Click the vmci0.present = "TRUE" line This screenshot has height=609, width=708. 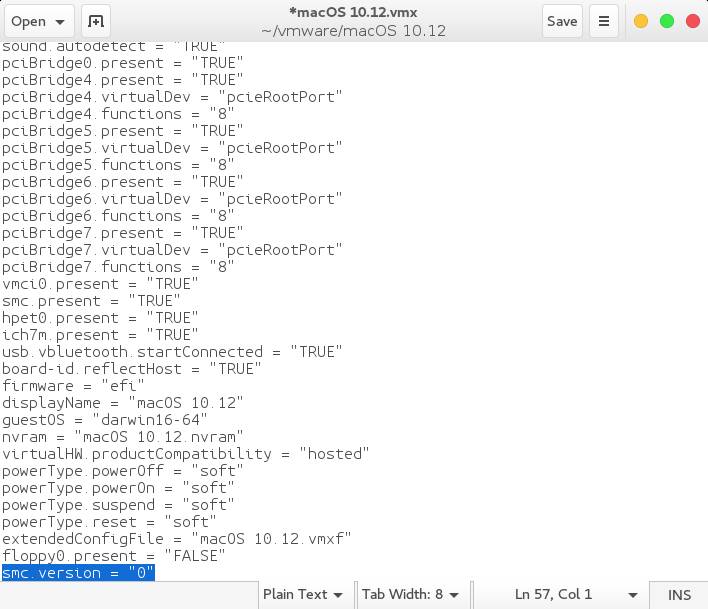tap(100, 284)
